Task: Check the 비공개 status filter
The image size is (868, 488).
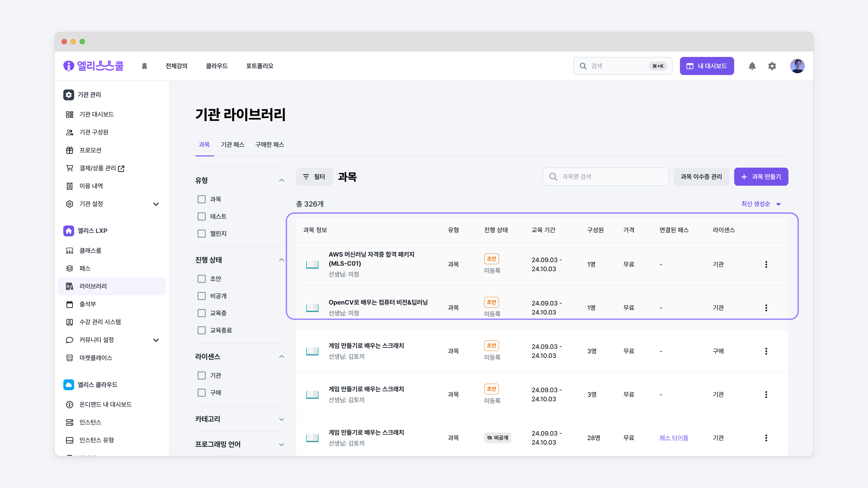Action: [x=201, y=296]
